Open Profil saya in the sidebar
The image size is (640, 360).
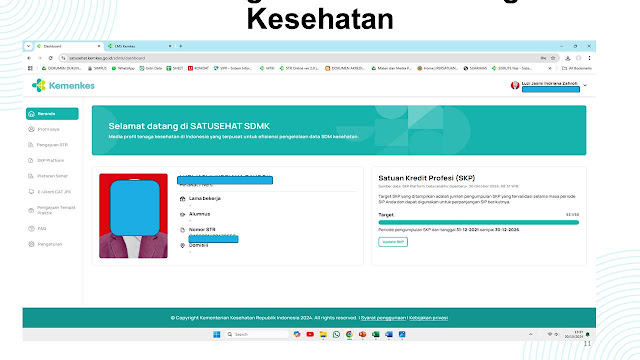(x=44, y=129)
